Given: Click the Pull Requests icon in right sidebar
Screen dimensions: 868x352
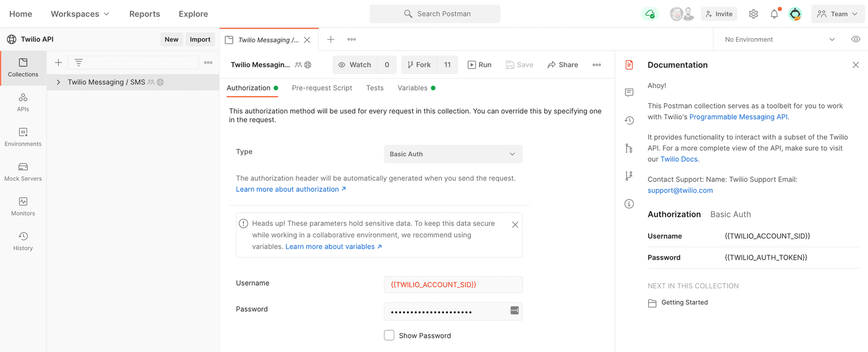Looking at the screenshot, I should coord(629,148).
